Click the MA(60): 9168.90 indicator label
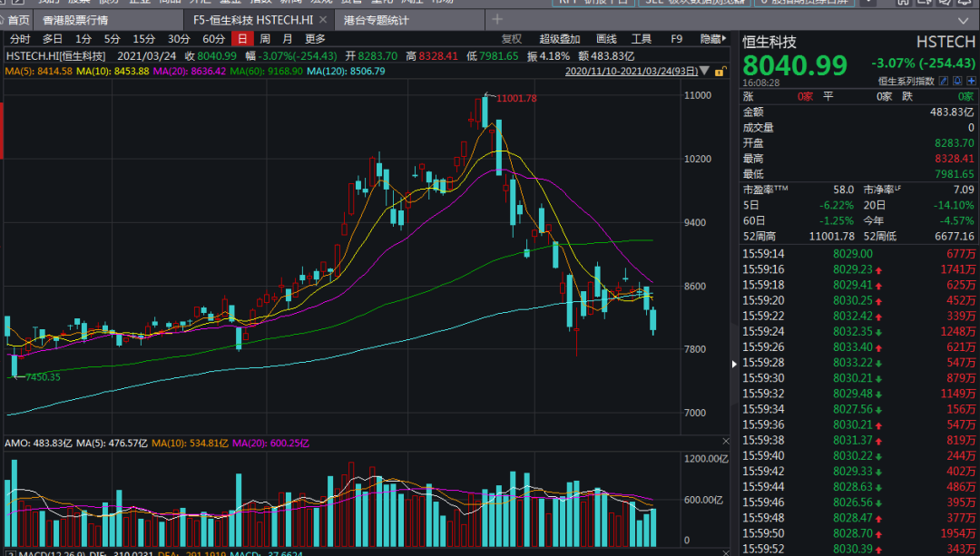 [x=266, y=72]
